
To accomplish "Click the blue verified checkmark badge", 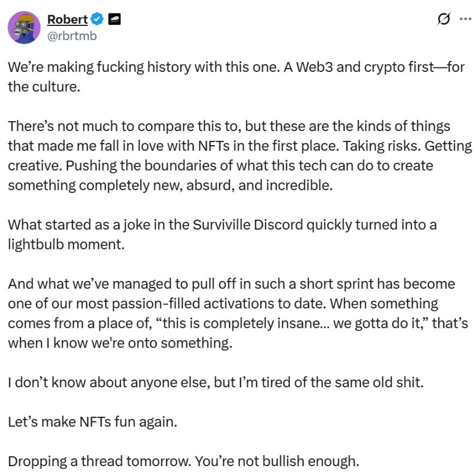I will click(98, 19).
